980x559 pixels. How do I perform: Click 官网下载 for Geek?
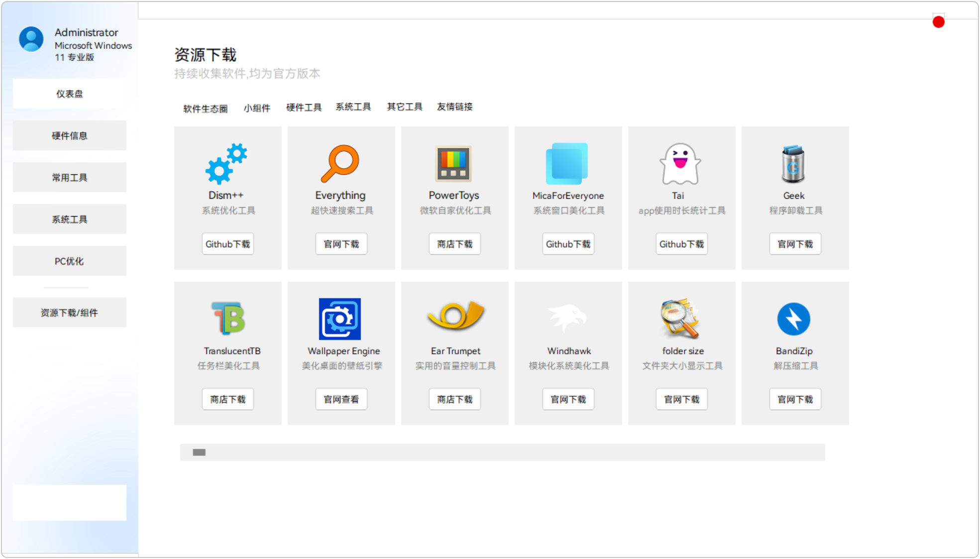pos(795,244)
